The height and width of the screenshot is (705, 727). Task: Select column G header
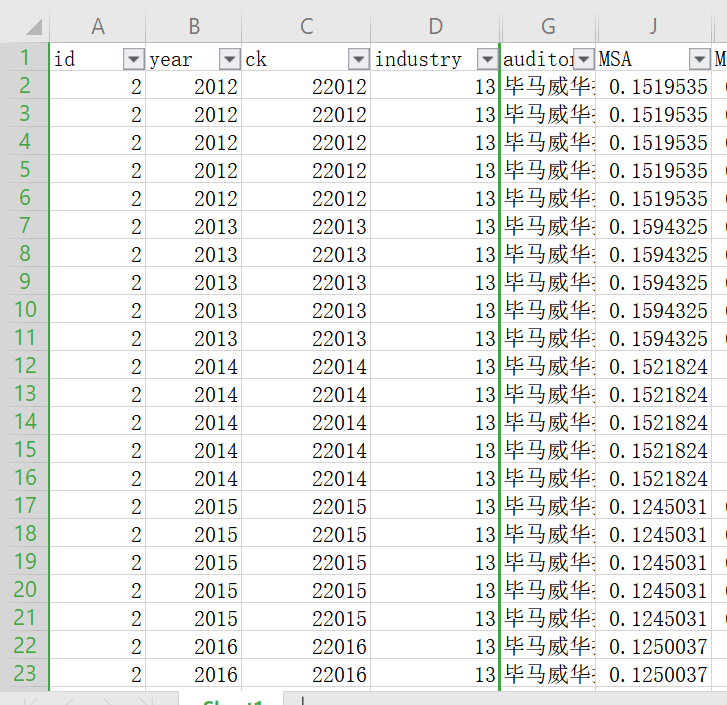(548, 26)
